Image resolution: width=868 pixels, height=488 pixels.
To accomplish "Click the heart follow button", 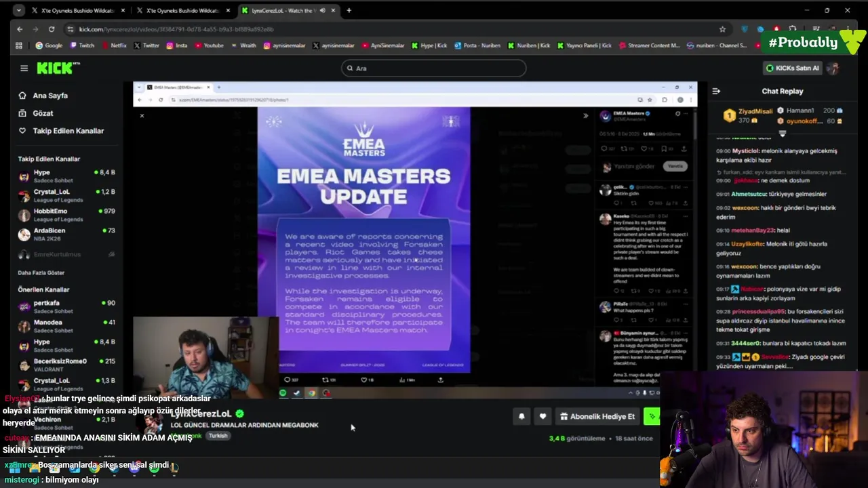I will tap(542, 416).
